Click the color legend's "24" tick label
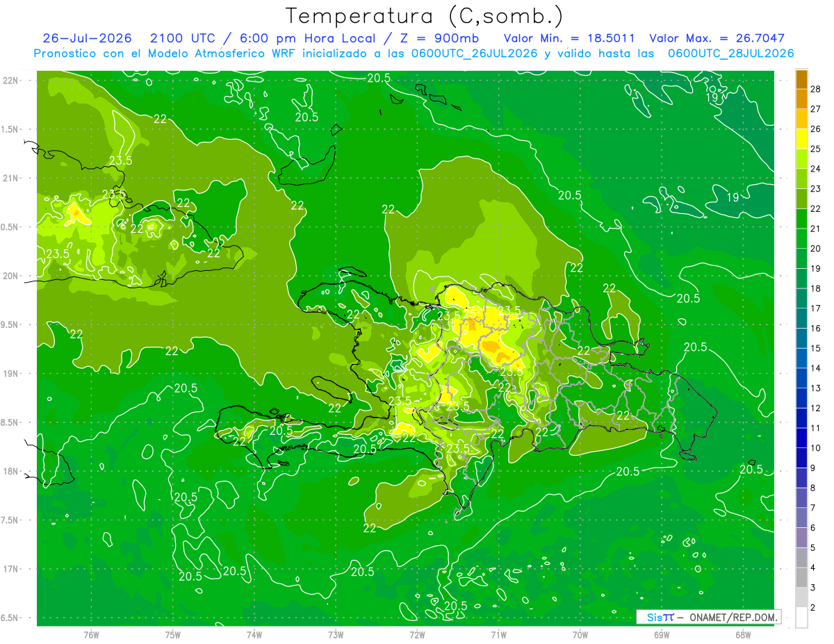This screenshot has height=644, width=834. [816, 169]
